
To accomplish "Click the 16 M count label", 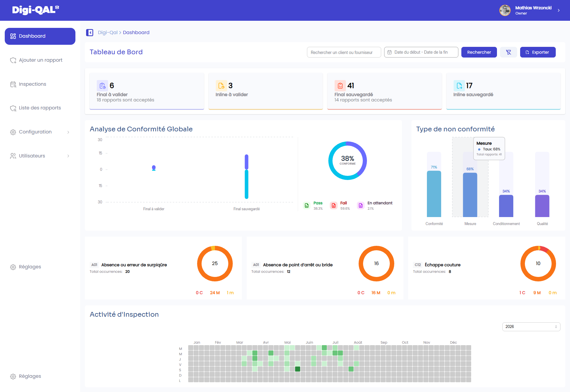I will pyautogui.click(x=376, y=293).
